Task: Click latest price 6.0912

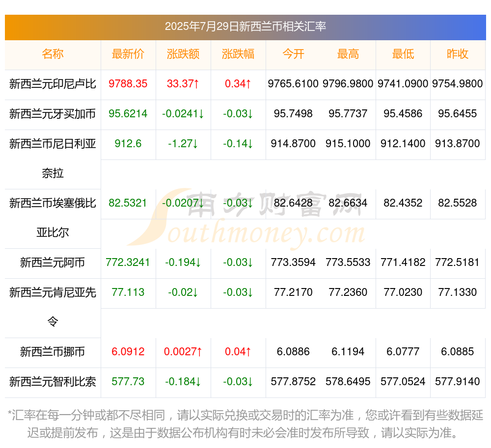Action: point(128,352)
